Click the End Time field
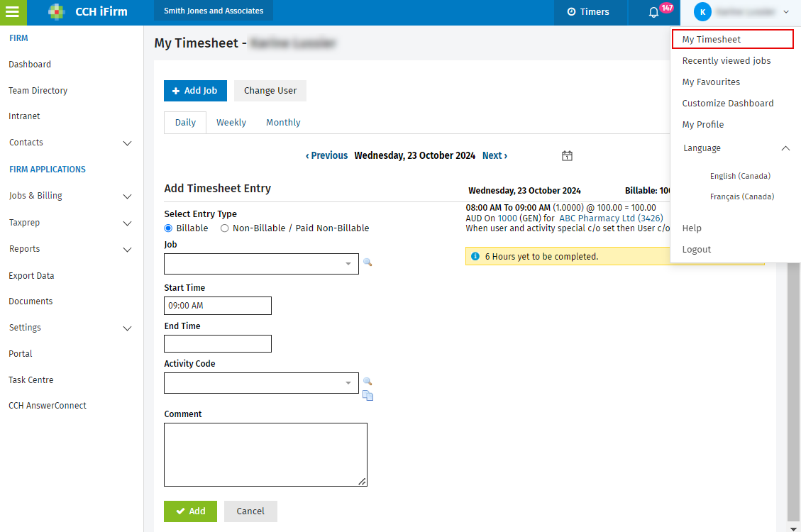Screen dimensions: 801x532 [218, 343]
